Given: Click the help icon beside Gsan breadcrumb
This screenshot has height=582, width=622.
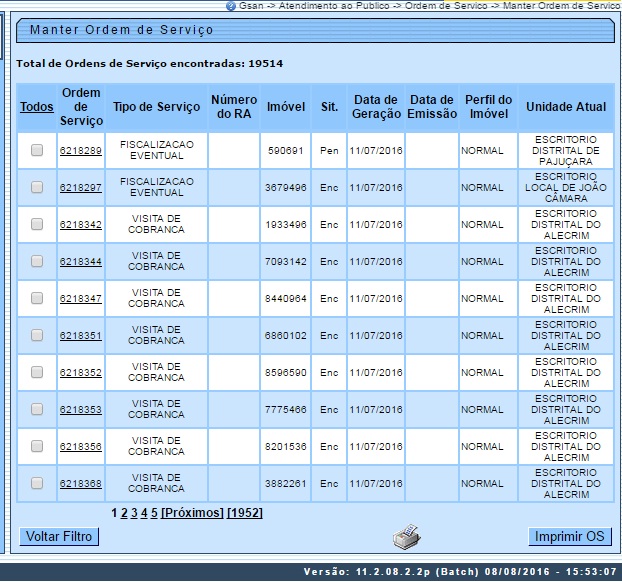Looking at the screenshot, I should [232, 5].
